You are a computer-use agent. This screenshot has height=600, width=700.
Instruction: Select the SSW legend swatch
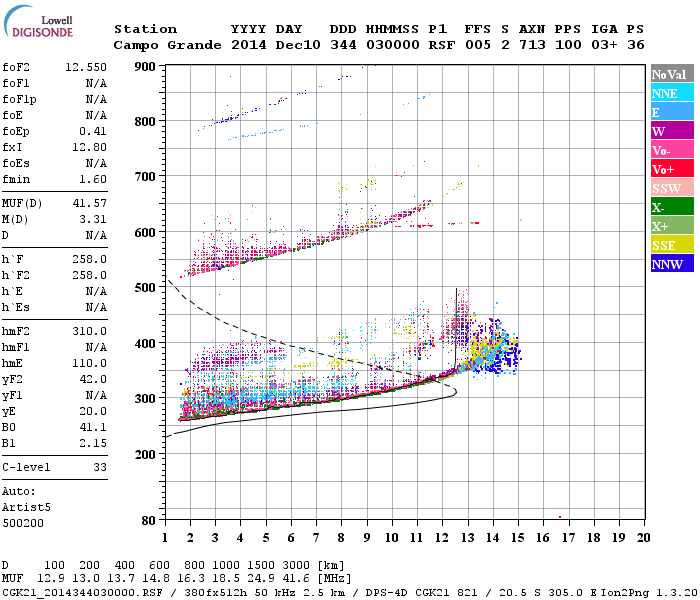pos(672,188)
